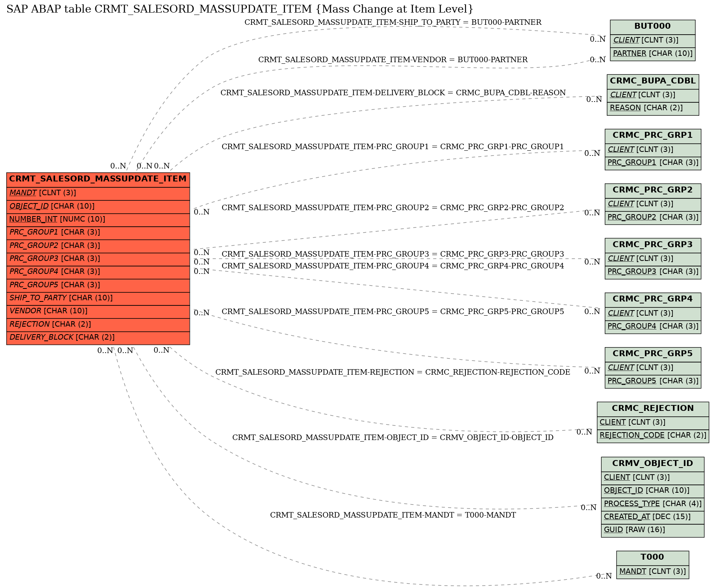Viewport: 715px width, 588px height.
Task: Click the MANDT = T000-MANDT relation label
Action: (x=393, y=515)
